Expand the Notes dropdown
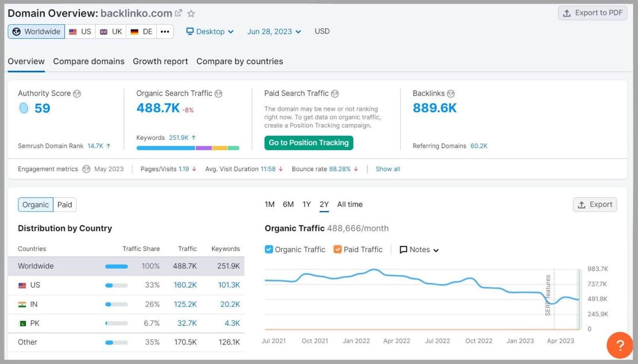The image size is (638, 364). (x=419, y=250)
